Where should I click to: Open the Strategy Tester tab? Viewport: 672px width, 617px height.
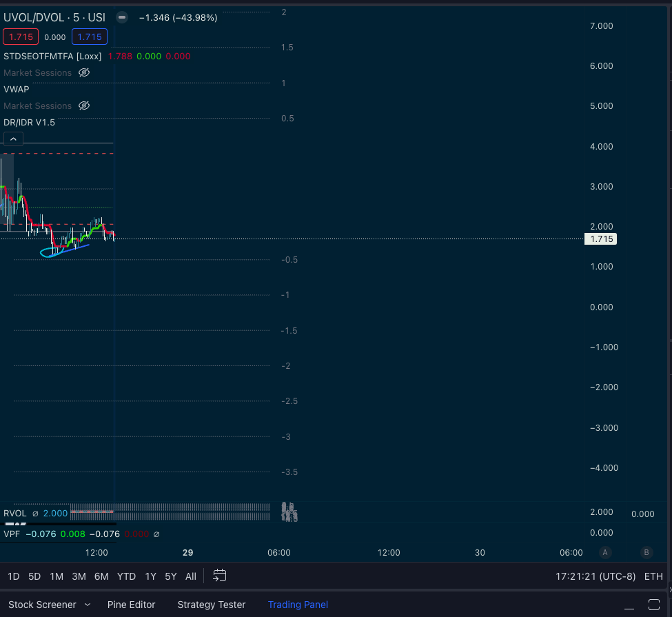coord(211,605)
